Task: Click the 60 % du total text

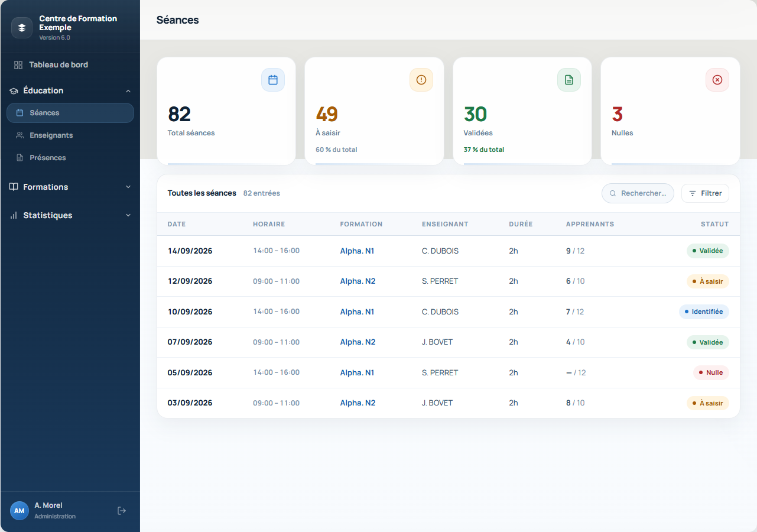Action: 336,150
